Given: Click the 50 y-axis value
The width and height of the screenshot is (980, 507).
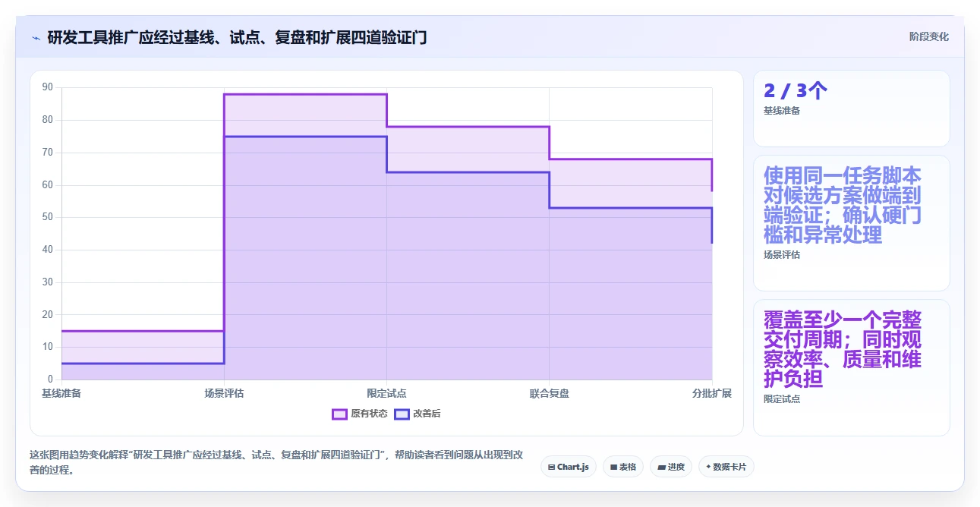Looking at the screenshot, I should 48,217.
